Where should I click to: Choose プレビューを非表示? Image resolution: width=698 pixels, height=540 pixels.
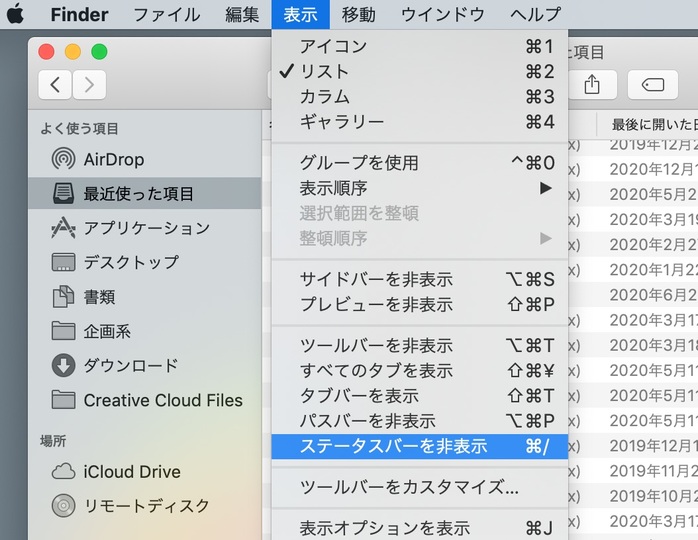pyautogui.click(x=420, y=305)
